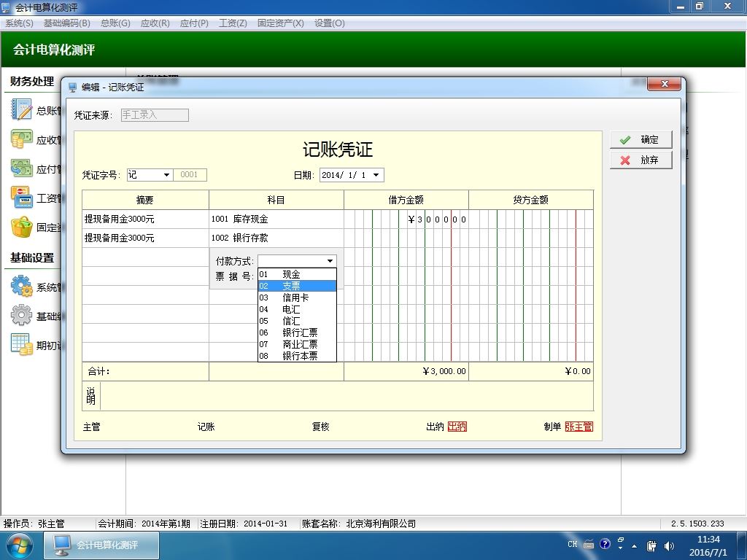Open the 基础编码 gray gear icon
The height and width of the screenshot is (560, 747).
(21, 316)
